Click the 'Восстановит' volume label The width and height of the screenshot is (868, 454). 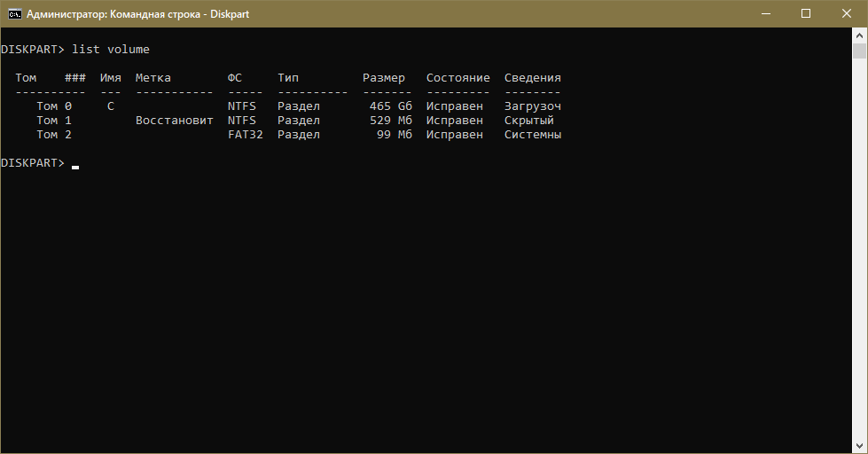click(x=175, y=121)
